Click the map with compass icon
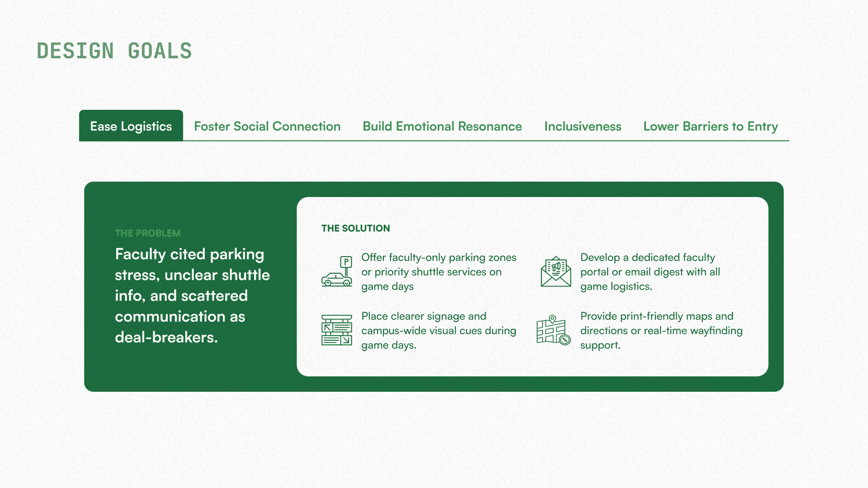This screenshot has width=868, height=488. (x=553, y=330)
